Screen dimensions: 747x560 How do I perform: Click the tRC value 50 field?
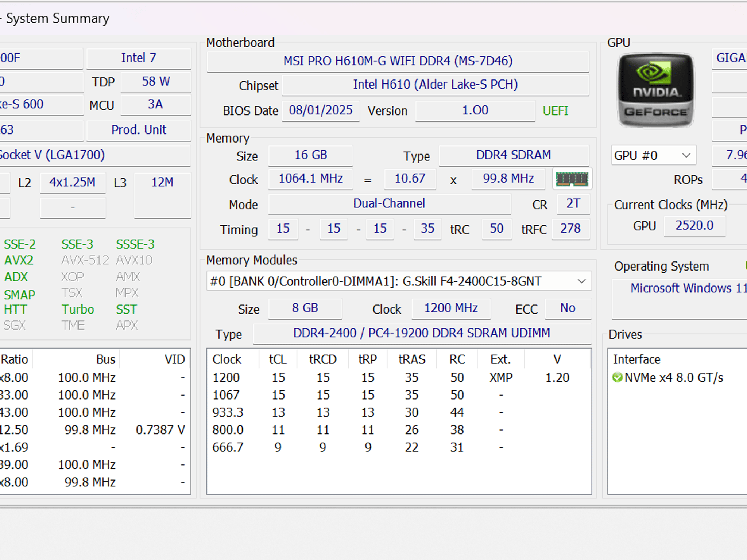(x=497, y=229)
